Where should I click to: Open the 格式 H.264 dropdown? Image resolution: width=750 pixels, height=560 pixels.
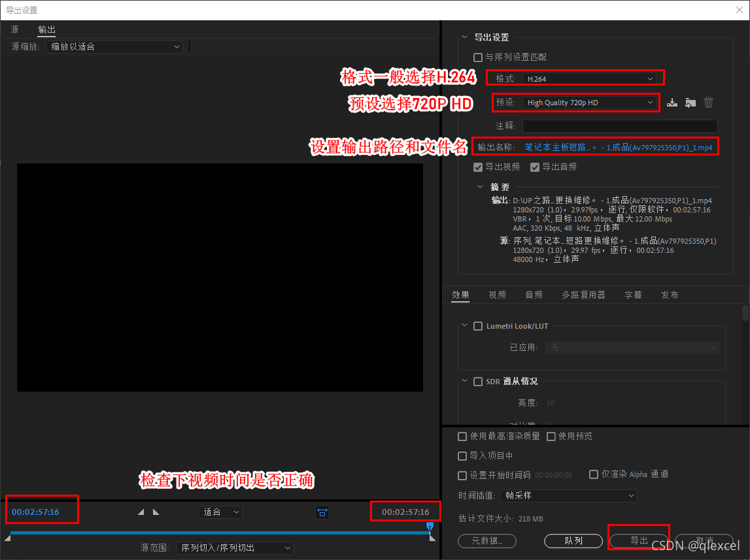[x=589, y=78]
